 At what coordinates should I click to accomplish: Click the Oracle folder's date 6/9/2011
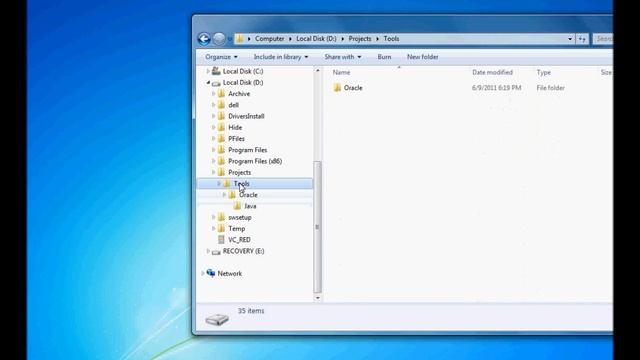[496, 88]
